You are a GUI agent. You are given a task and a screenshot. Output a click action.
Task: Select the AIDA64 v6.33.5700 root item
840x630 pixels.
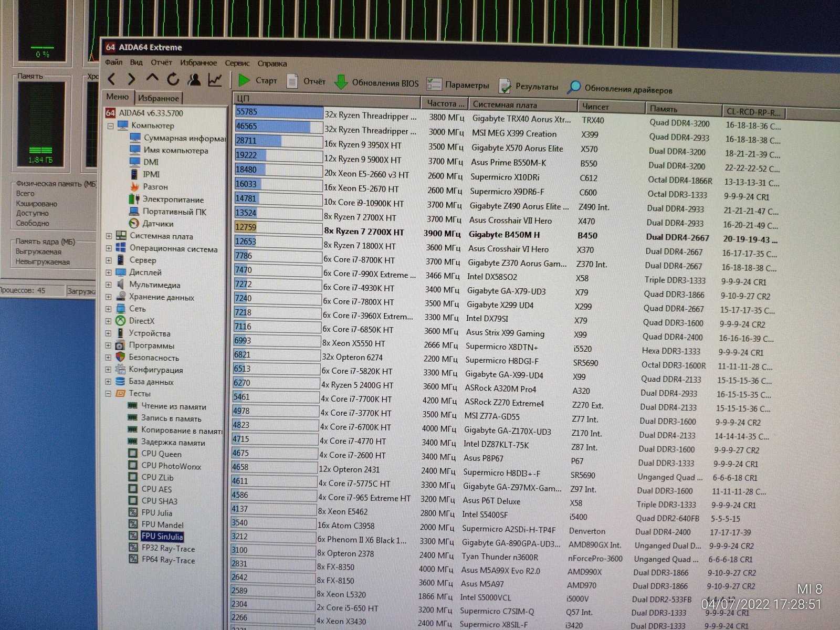(x=144, y=113)
